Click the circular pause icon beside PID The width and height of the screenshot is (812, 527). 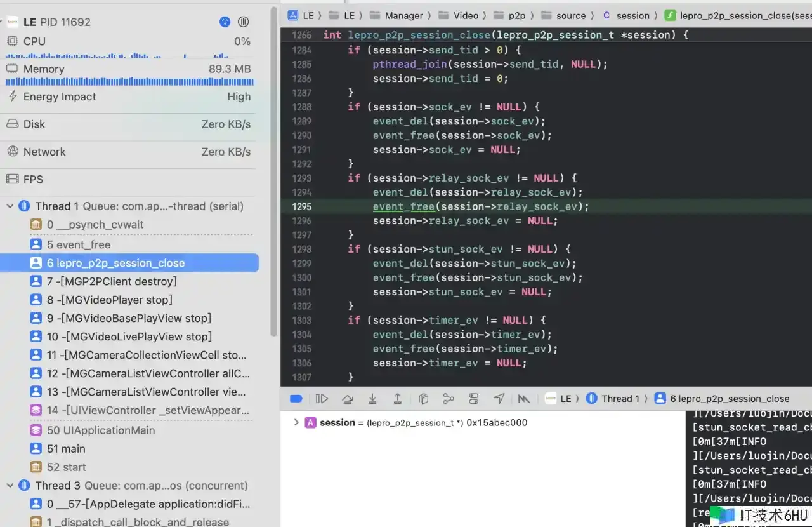pyautogui.click(x=243, y=22)
